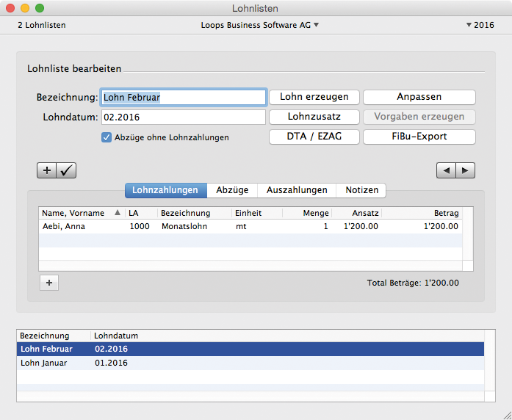This screenshot has width=512, height=420.
Task: Start the FiBu-Export
Action: click(x=419, y=137)
